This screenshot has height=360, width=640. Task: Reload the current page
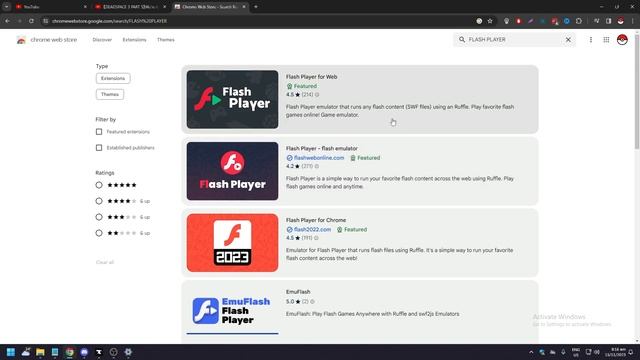pyautogui.click(x=31, y=21)
